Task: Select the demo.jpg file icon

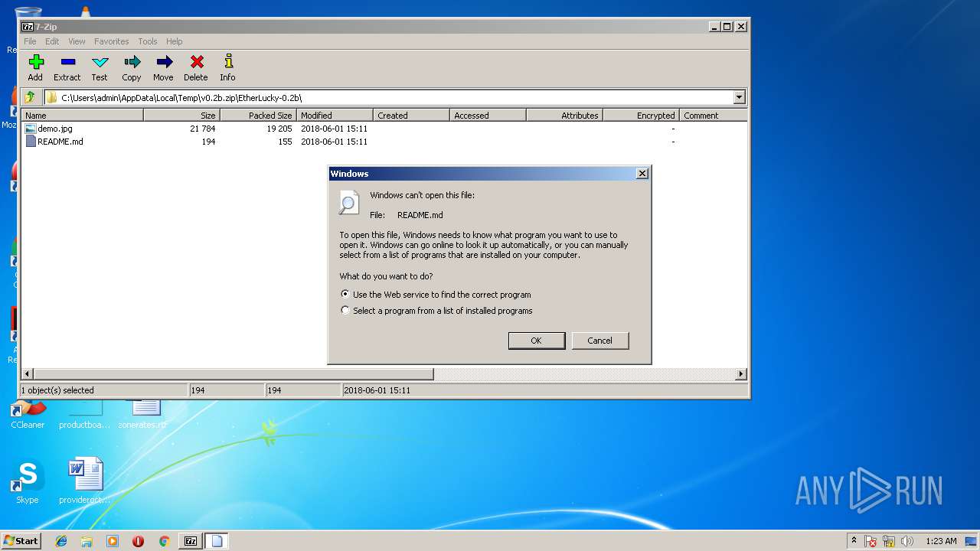Action: pyautogui.click(x=31, y=129)
